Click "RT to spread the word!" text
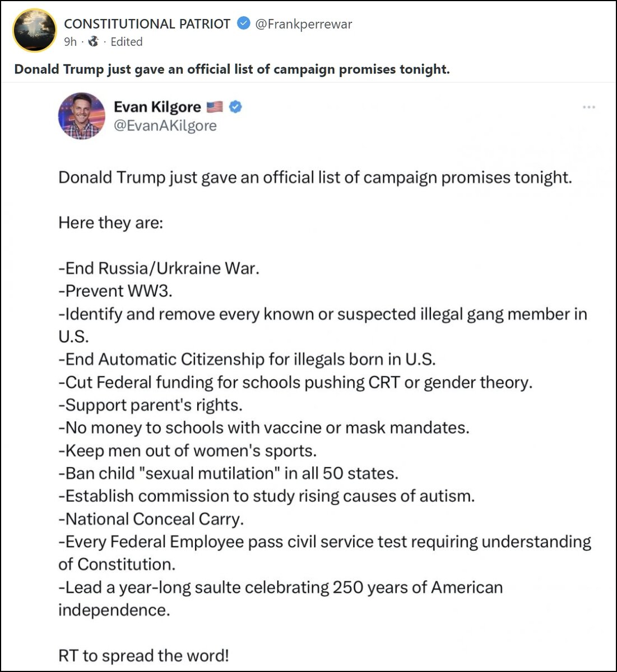The width and height of the screenshot is (617, 672). (143, 656)
